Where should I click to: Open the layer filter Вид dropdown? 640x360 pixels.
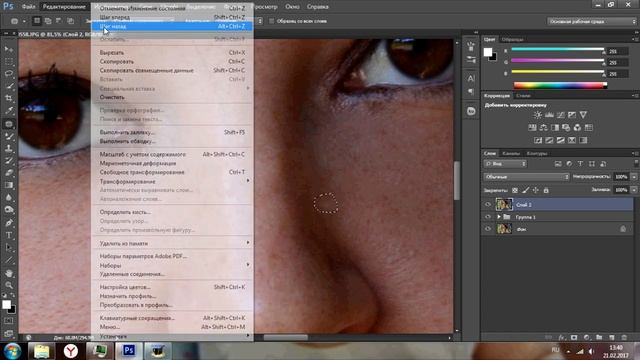tap(505, 164)
